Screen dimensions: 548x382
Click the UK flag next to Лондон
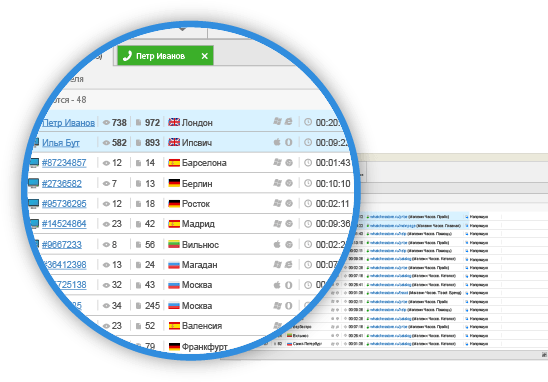pos(174,122)
